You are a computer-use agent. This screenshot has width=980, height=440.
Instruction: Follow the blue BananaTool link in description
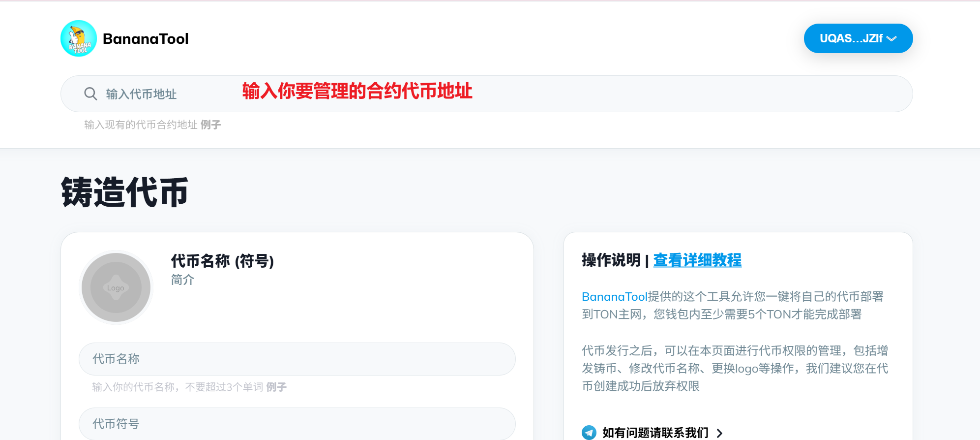click(x=614, y=297)
